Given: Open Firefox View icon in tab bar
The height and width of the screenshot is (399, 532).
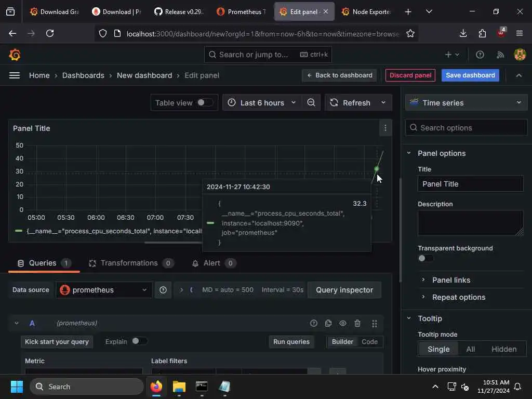Looking at the screenshot, I should pos(10,11).
